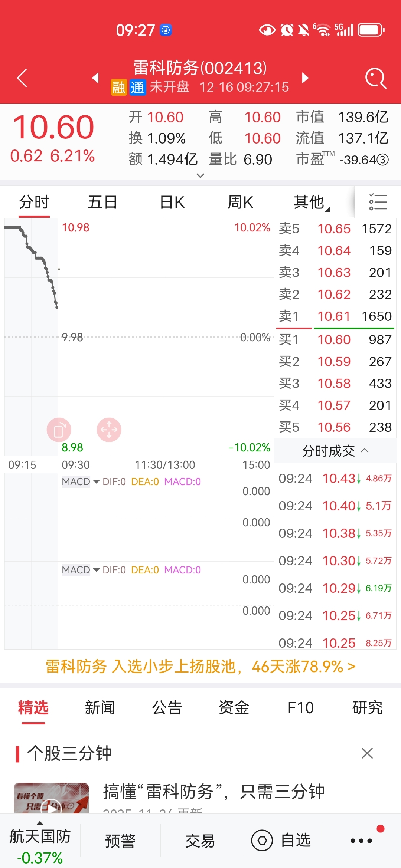Screen dimensions: 401x868
Task: Tap the 预警 alert button
Action: point(120,841)
